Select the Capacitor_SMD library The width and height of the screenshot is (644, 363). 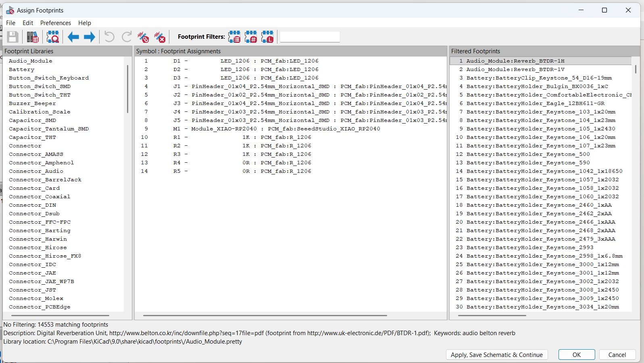pyautogui.click(x=33, y=120)
